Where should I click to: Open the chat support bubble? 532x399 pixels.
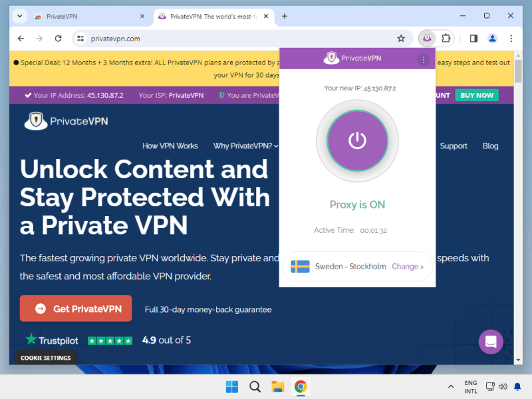point(491,342)
